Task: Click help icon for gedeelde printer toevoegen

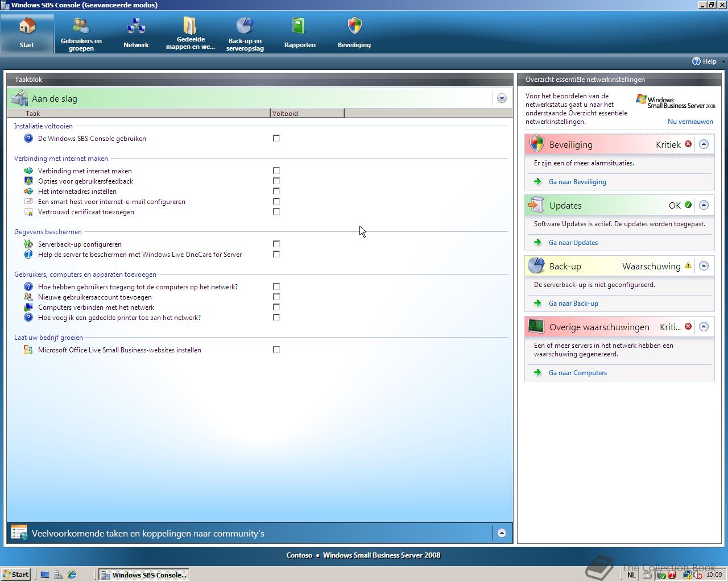Action: [x=28, y=317]
